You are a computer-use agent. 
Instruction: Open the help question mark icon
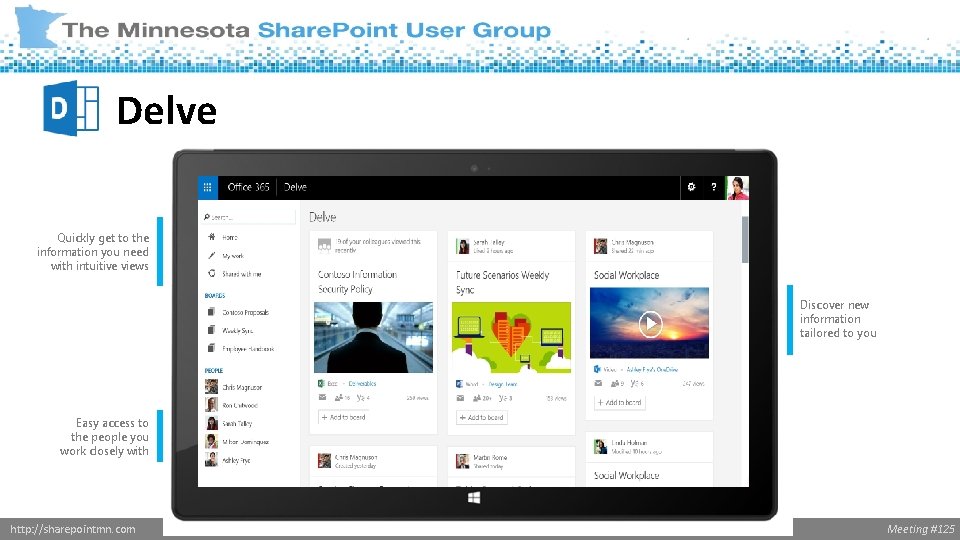click(x=714, y=187)
